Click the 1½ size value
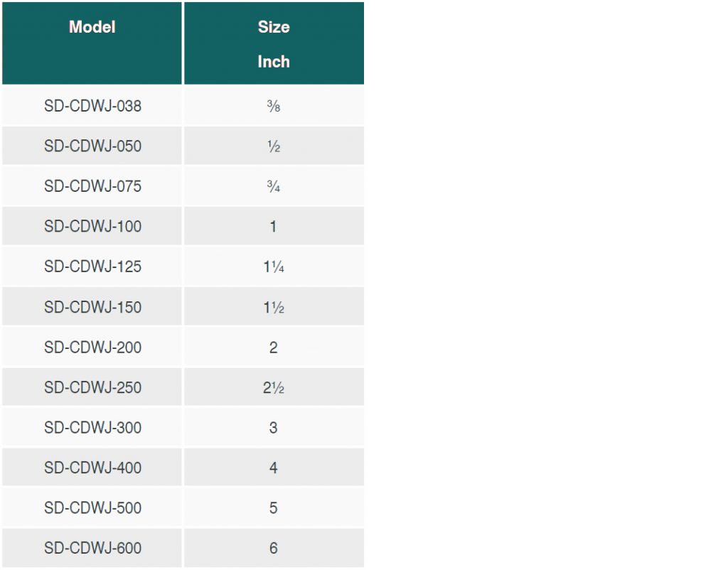This screenshot has height=570, width=728. (274, 307)
